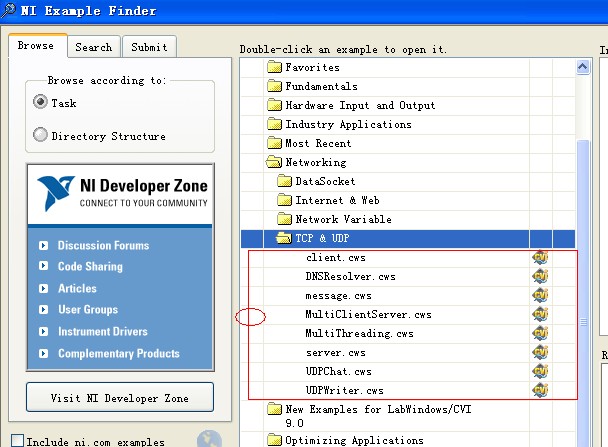Click the Most Recent folder icon
Screen dimensions: 608x447
click(275, 143)
